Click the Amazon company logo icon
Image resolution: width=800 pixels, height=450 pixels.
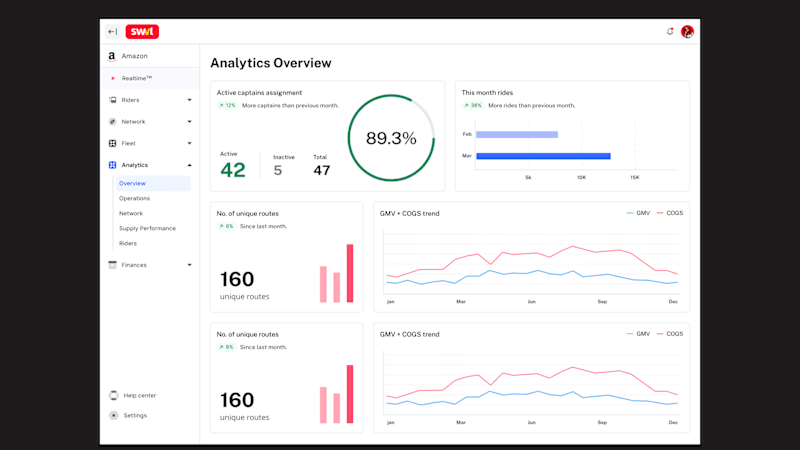[112, 56]
